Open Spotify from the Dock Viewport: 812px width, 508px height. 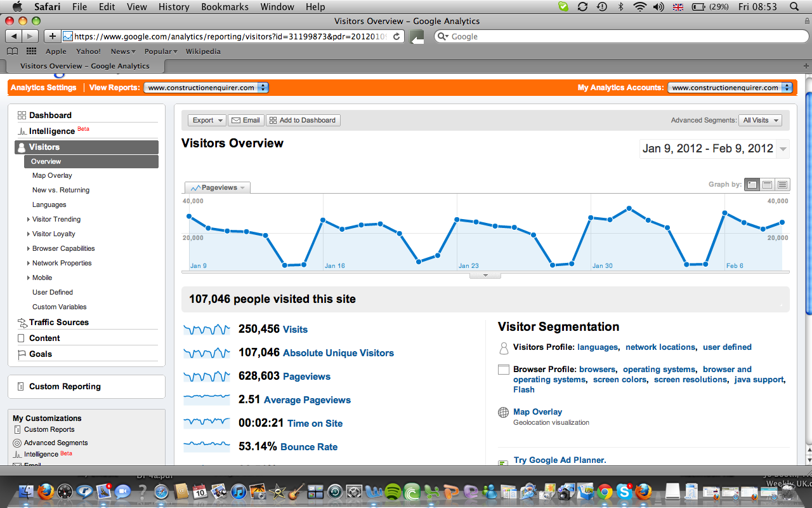pyautogui.click(x=393, y=491)
